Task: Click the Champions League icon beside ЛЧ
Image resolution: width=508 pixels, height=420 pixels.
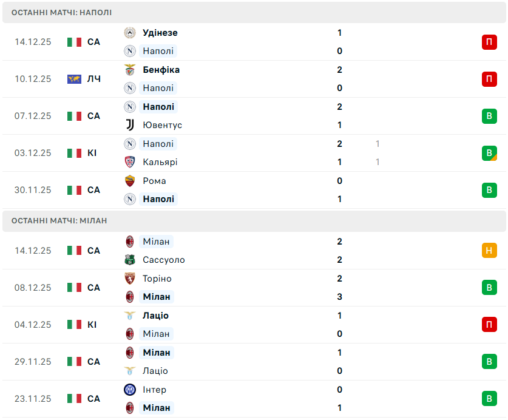Action: 74,79
